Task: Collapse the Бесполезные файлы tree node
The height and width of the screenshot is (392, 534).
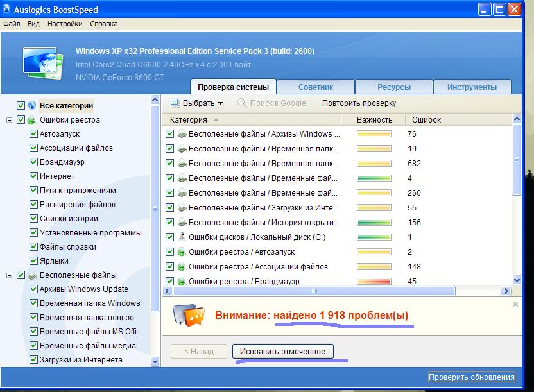Action: pos(10,275)
